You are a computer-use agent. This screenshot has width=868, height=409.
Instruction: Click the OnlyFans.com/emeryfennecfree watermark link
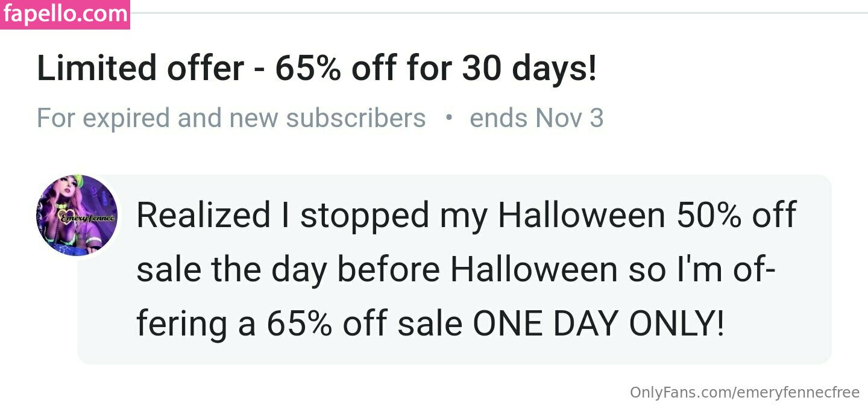(744, 393)
